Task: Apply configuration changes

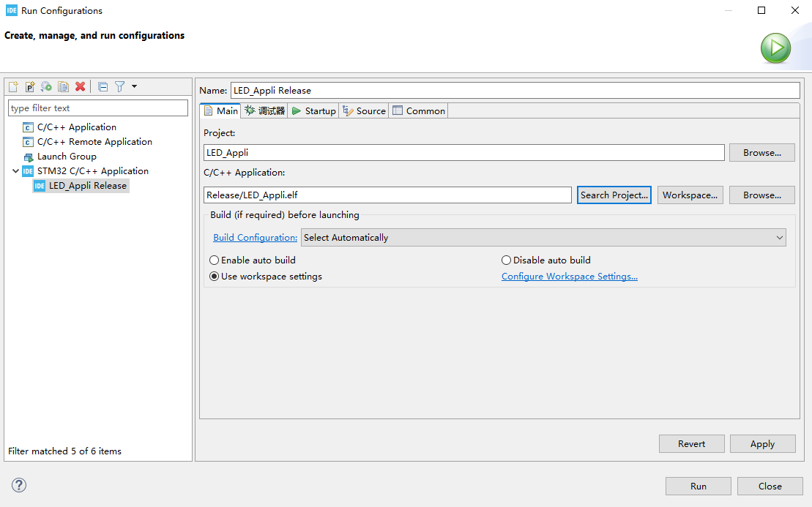Action: 762,444
